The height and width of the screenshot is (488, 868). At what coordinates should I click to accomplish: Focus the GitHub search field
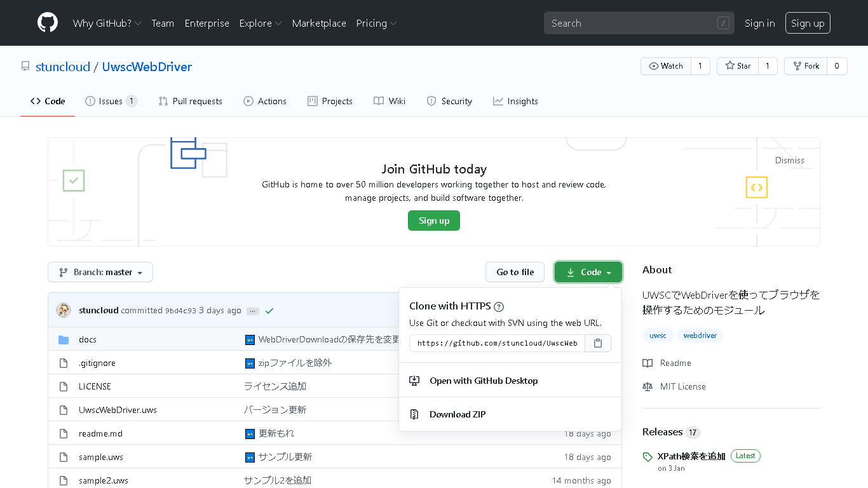[639, 23]
